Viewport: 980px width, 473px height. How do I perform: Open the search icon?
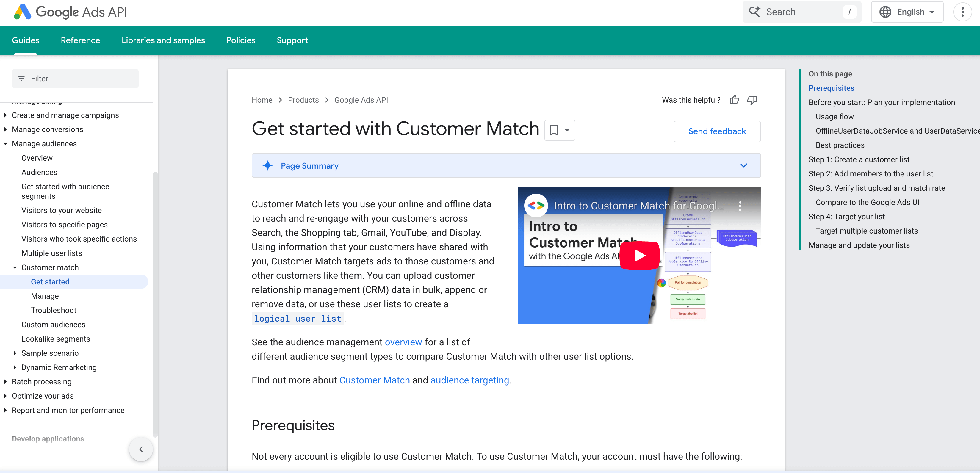tap(755, 12)
